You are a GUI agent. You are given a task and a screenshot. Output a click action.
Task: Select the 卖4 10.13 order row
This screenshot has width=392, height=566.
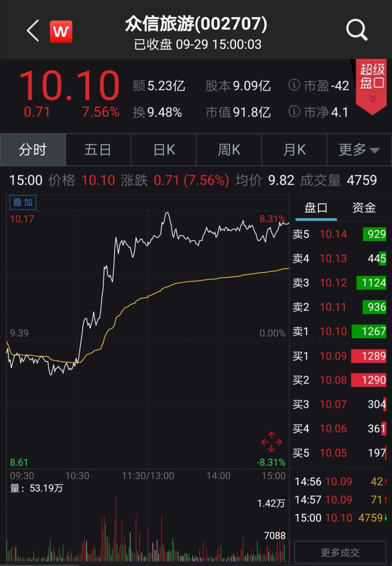[339, 258]
